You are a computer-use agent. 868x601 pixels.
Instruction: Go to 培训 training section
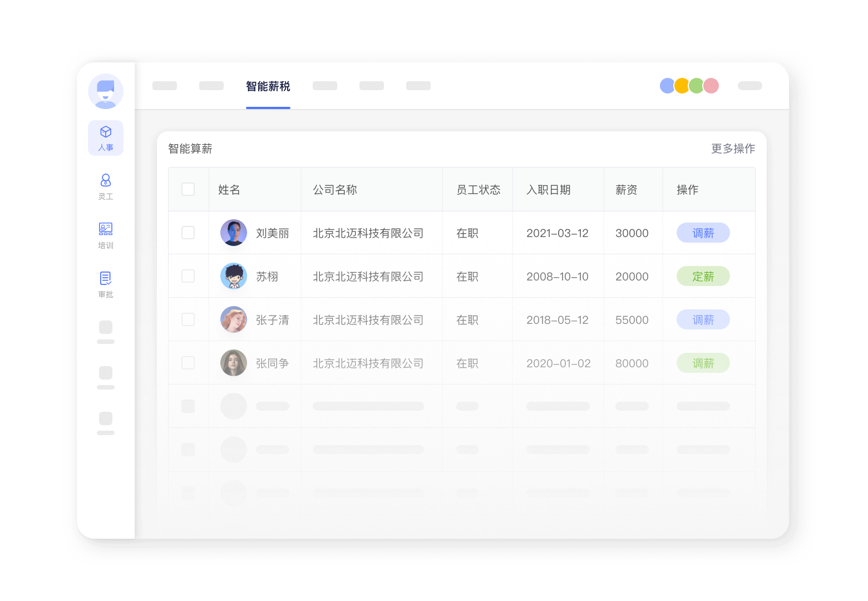tap(106, 235)
